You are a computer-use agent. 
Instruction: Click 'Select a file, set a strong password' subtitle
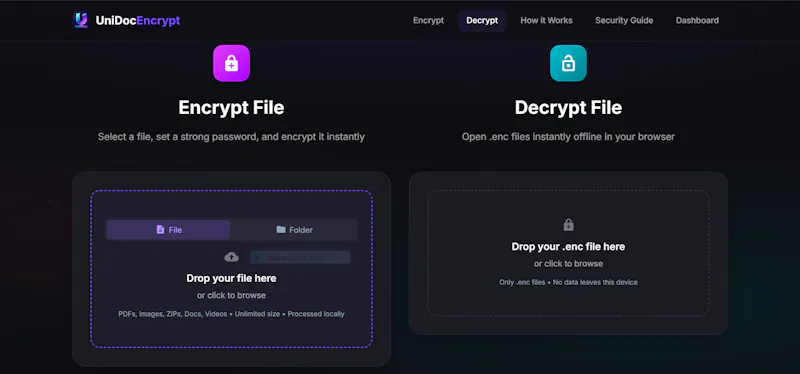[231, 137]
